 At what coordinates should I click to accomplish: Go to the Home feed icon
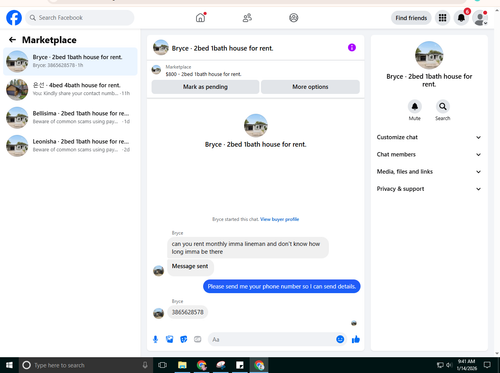pyautogui.click(x=200, y=18)
